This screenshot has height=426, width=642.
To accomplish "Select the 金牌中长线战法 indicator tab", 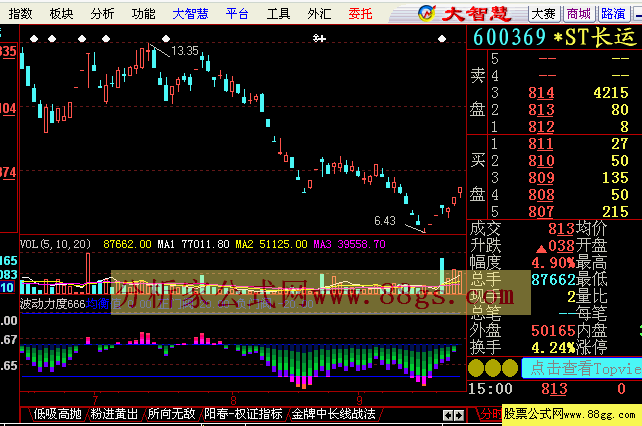I will click(333, 414).
